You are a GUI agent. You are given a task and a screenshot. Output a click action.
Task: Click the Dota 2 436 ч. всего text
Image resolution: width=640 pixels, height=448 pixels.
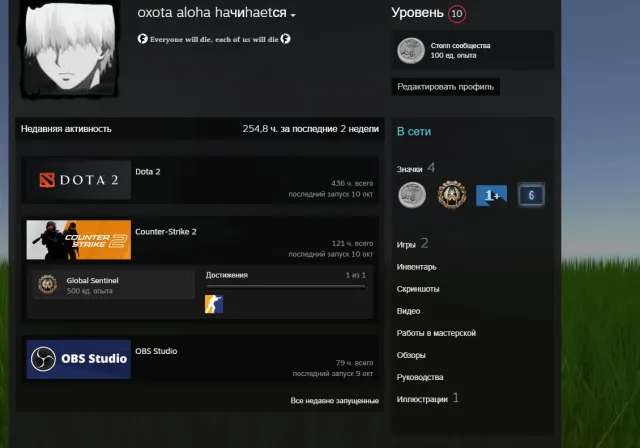[352, 184]
